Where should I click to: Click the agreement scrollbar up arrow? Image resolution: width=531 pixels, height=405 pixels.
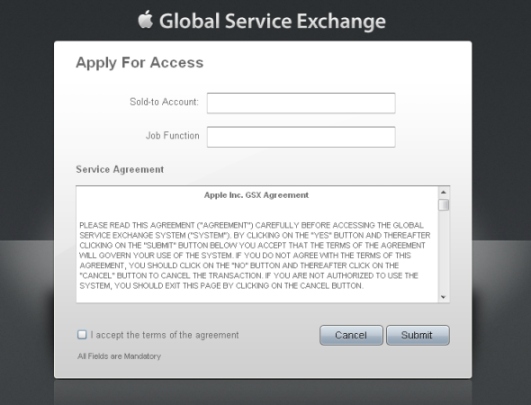point(443,192)
